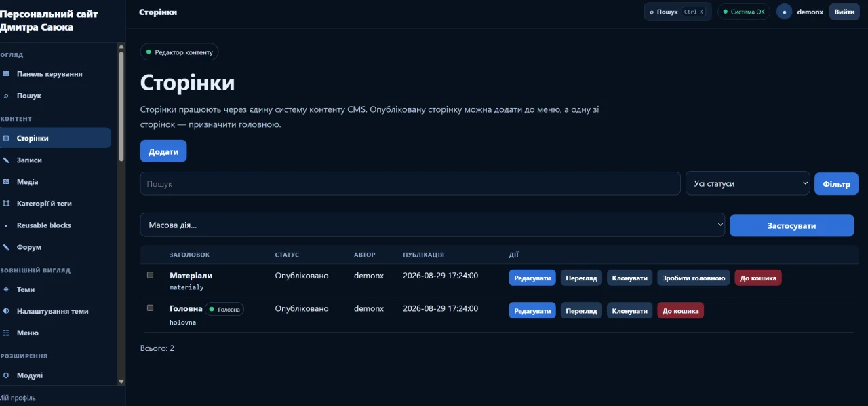Click the demonx username in header

(x=810, y=12)
